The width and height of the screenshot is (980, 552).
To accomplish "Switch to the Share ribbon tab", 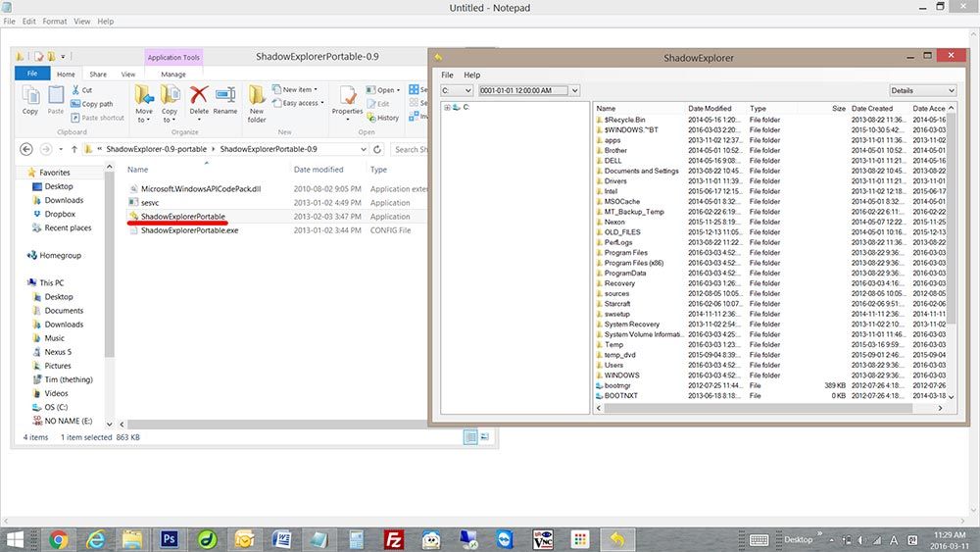I will click(x=97, y=74).
